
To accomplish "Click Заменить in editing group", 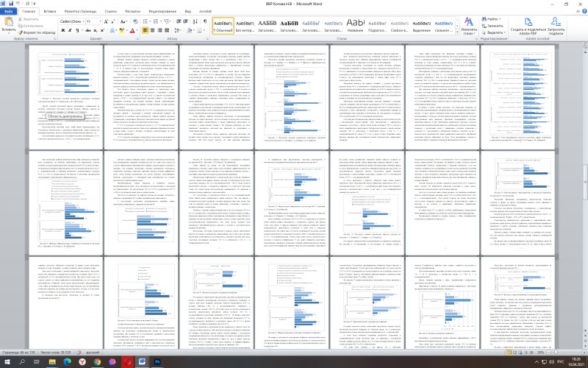I will (x=492, y=26).
